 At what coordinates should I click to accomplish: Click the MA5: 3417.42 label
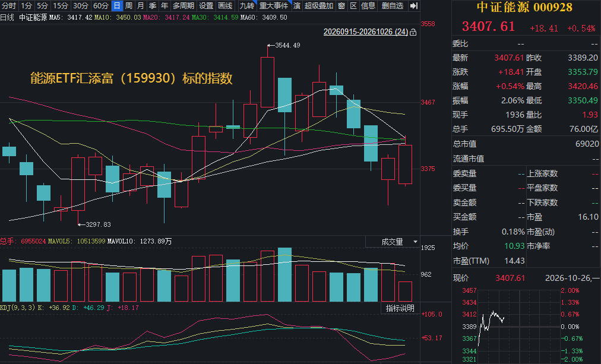[71, 17]
